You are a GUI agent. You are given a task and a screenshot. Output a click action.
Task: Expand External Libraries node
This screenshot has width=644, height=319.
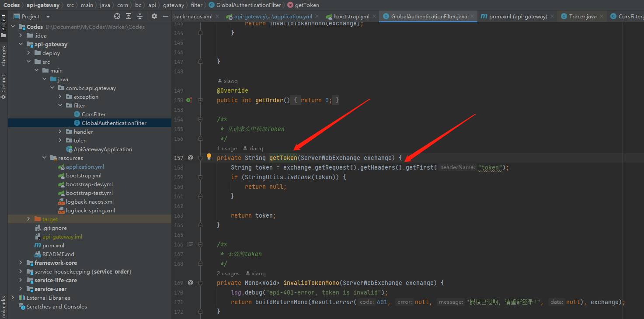point(13,298)
